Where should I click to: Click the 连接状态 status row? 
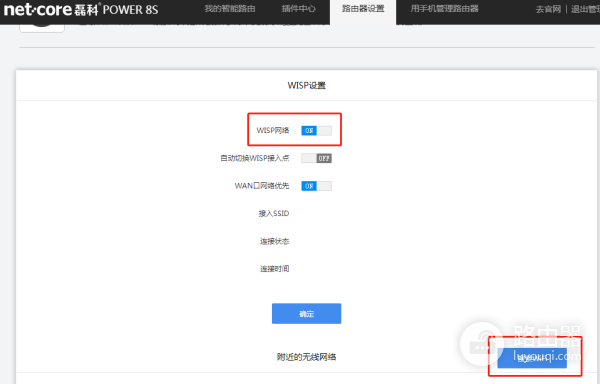coord(274,241)
